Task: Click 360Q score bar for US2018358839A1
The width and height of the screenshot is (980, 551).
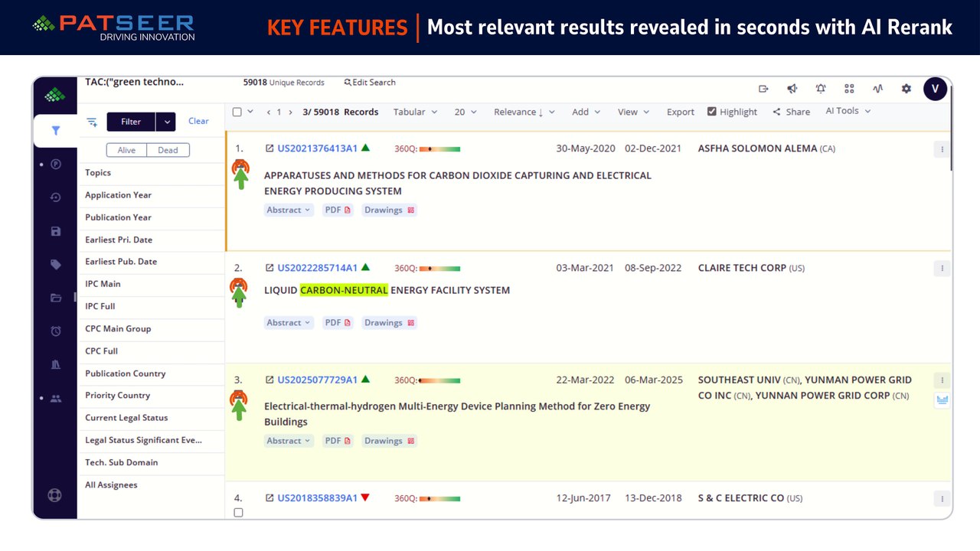Action: tap(439, 498)
